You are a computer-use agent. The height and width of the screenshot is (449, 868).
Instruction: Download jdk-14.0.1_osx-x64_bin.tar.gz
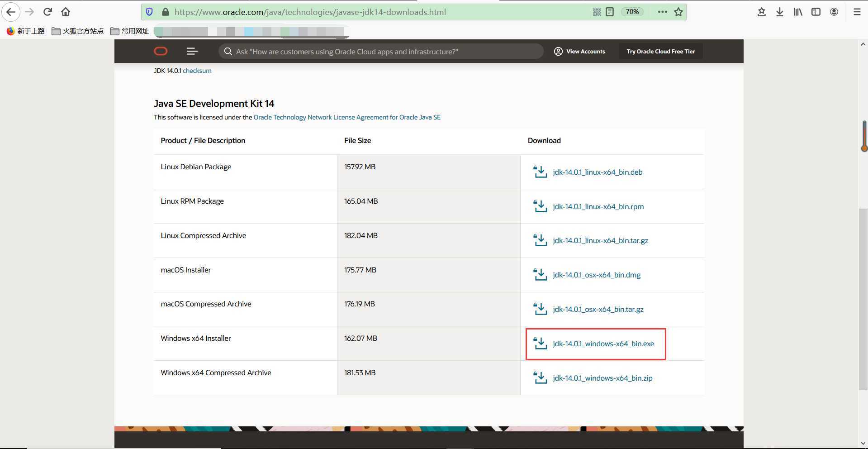coord(598,309)
